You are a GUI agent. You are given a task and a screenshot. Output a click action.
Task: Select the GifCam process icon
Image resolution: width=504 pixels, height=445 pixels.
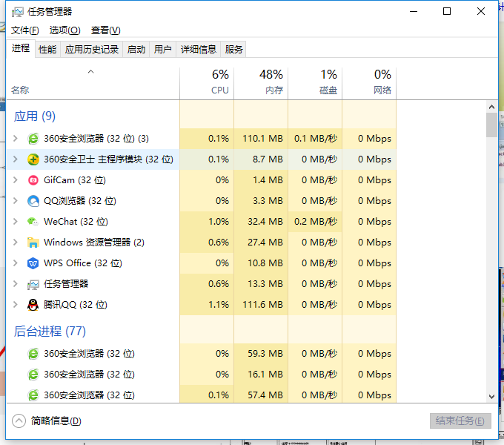point(33,180)
